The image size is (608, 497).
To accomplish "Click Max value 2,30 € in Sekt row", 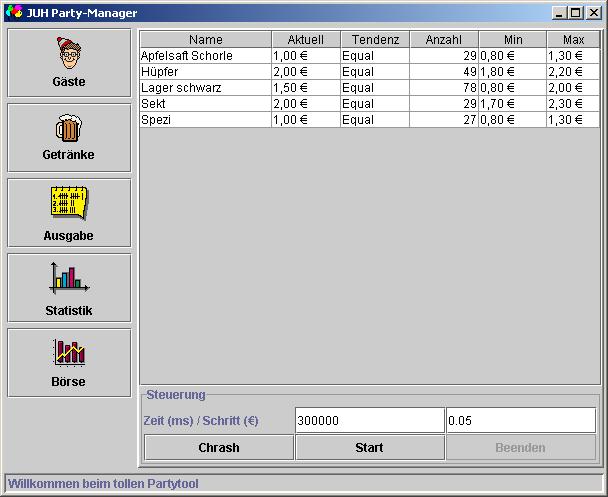I will coord(573,104).
